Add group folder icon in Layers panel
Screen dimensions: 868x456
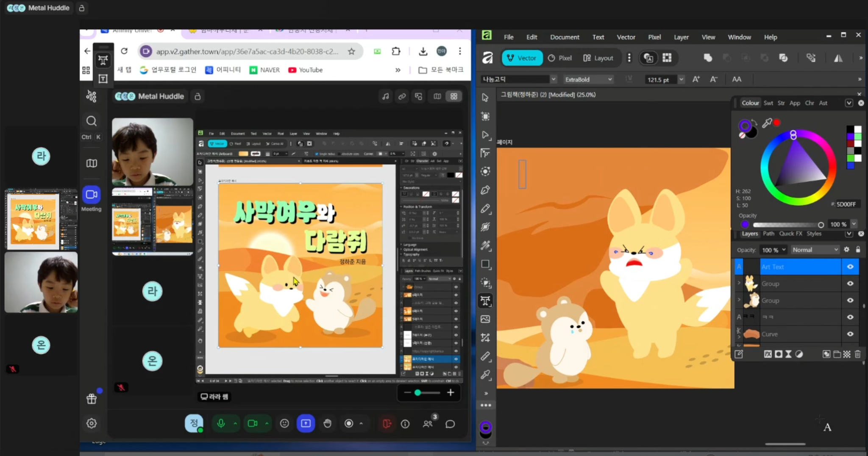pos(837,354)
